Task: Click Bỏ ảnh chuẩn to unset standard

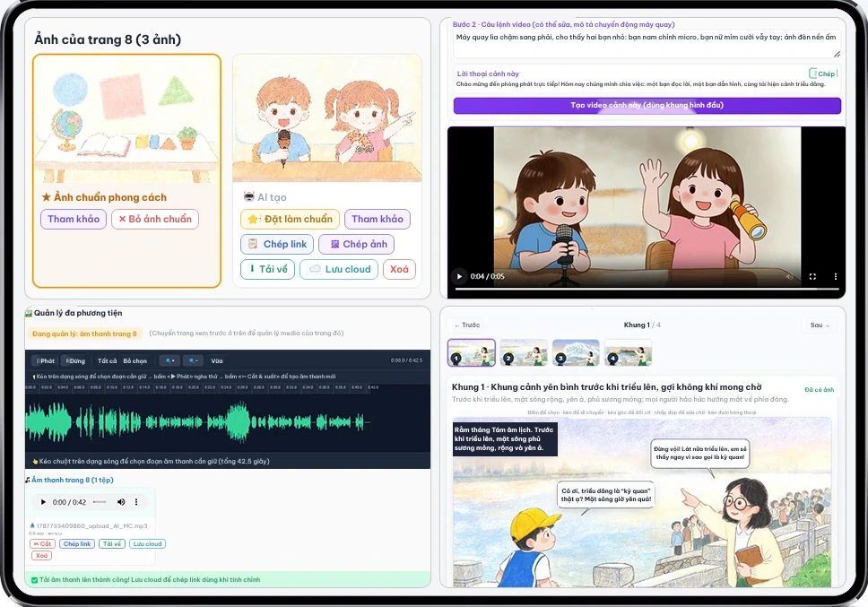Action: pos(155,219)
